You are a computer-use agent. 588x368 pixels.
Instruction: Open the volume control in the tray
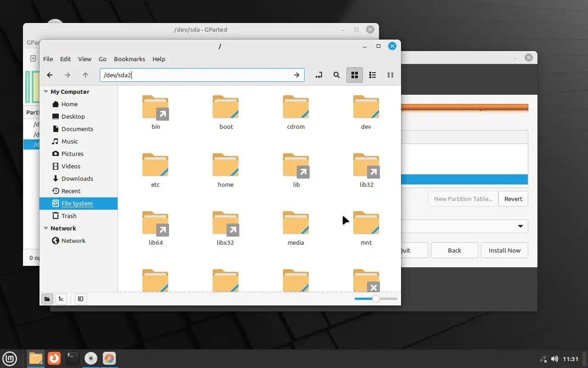554,359
